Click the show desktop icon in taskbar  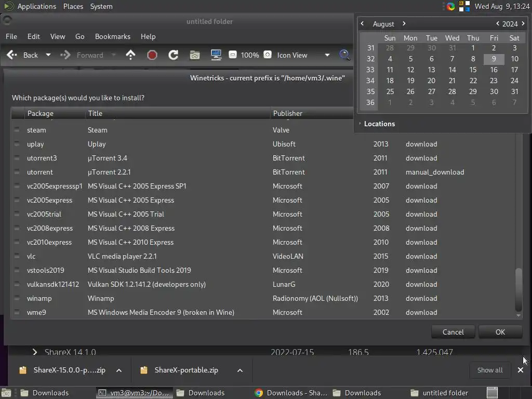6,393
